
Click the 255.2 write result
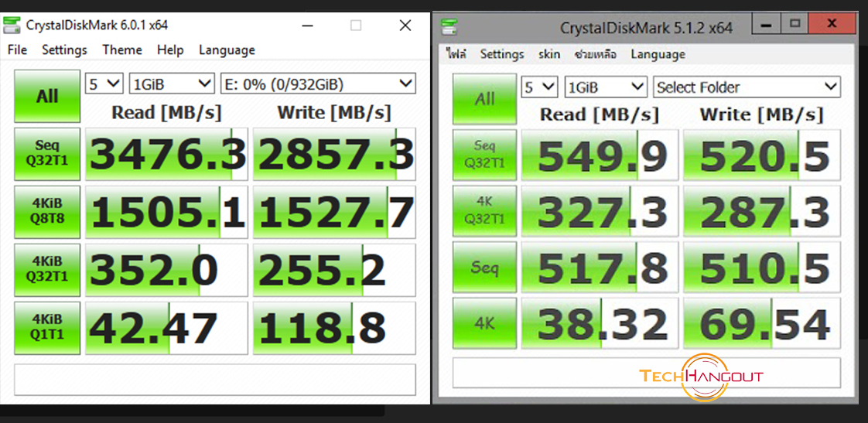pyautogui.click(x=334, y=270)
